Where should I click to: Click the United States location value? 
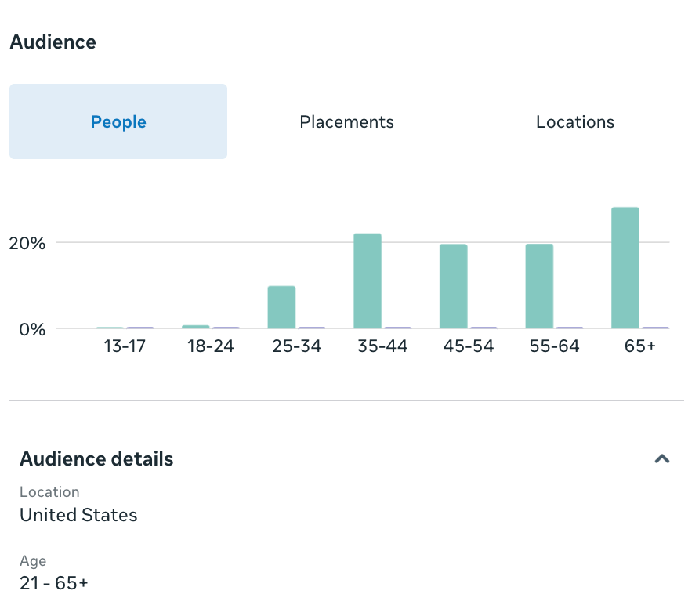[78, 515]
